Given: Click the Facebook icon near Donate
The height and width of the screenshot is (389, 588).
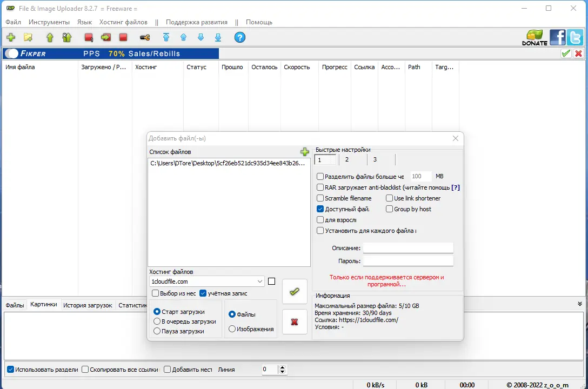Looking at the screenshot, I should pyautogui.click(x=557, y=37).
